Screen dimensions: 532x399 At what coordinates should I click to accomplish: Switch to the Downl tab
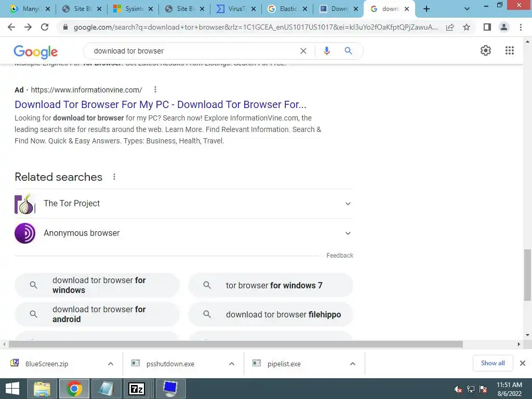pos(338,9)
